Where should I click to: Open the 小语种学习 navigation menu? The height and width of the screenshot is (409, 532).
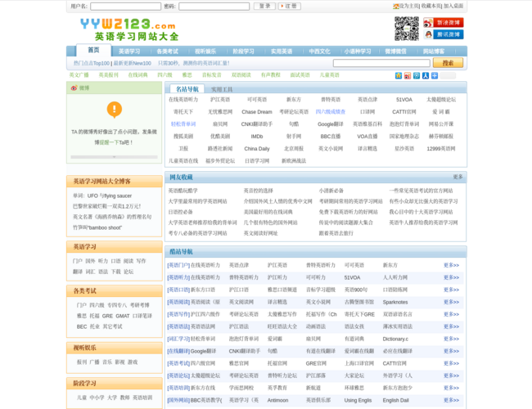coord(358,52)
